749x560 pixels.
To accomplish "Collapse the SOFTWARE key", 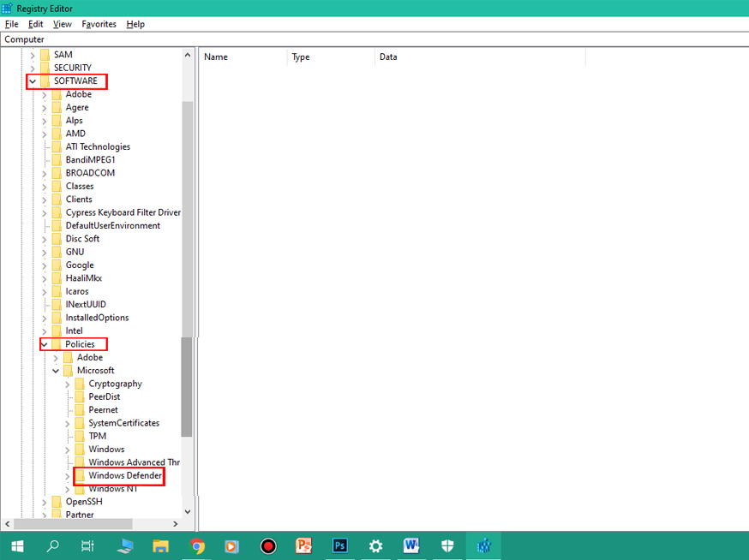I will pos(33,81).
